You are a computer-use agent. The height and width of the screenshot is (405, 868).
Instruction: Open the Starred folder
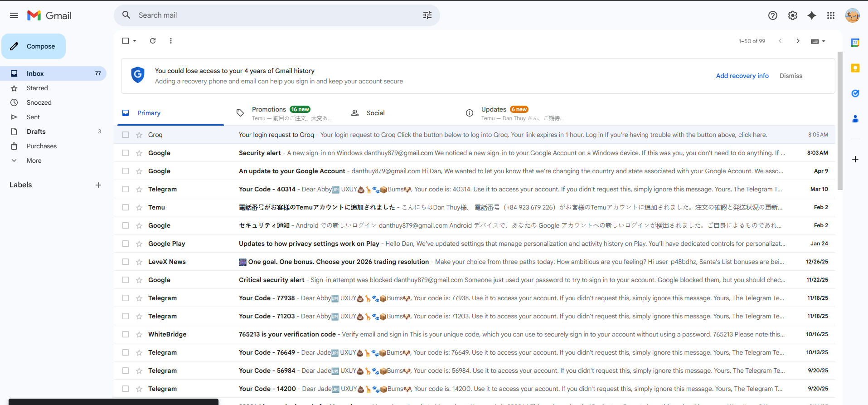point(53,88)
